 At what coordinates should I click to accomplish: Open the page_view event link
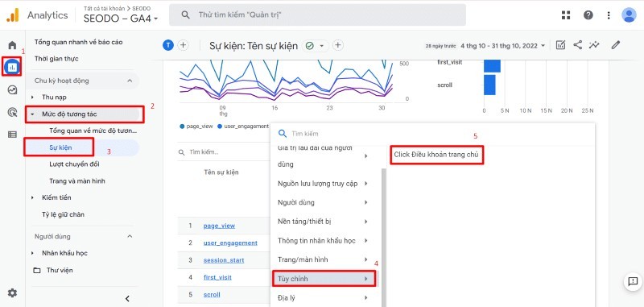(x=219, y=226)
